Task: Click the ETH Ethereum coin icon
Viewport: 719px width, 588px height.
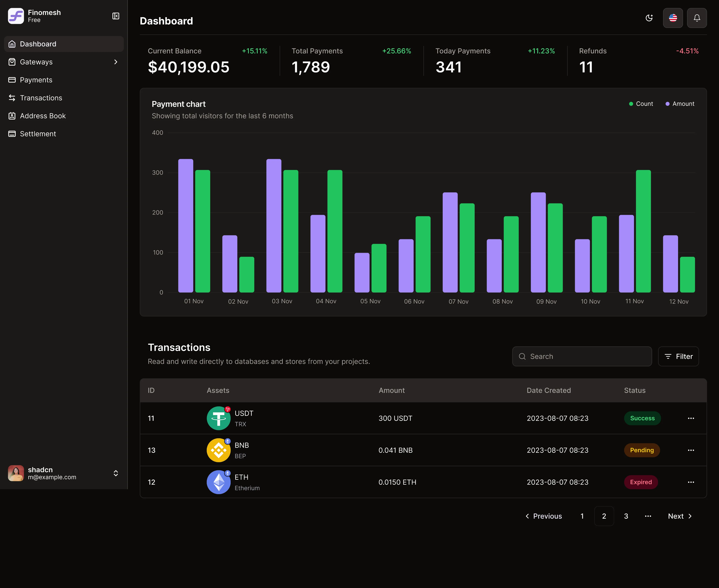Action: [x=219, y=482]
